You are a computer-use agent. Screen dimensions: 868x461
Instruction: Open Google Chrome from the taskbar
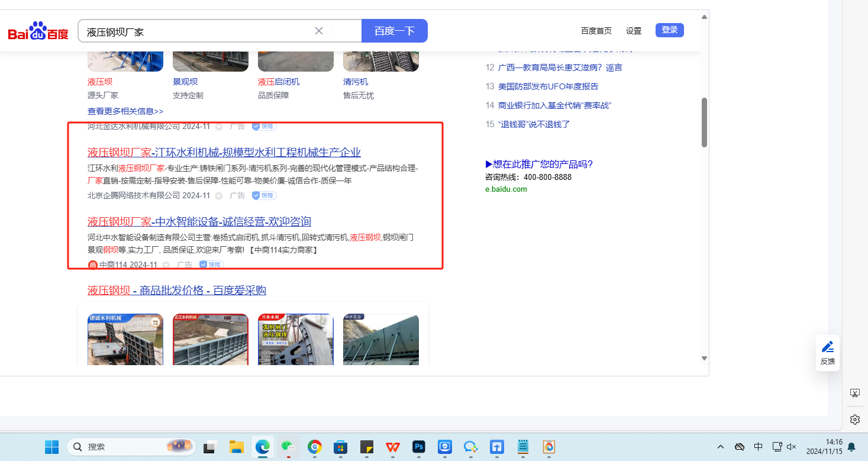coord(314,447)
